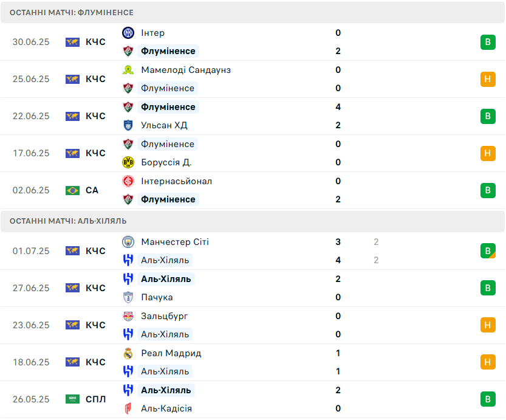This screenshot has height=420, width=506.
Task: Click the Brazil flag next to СА
Action: point(73,190)
